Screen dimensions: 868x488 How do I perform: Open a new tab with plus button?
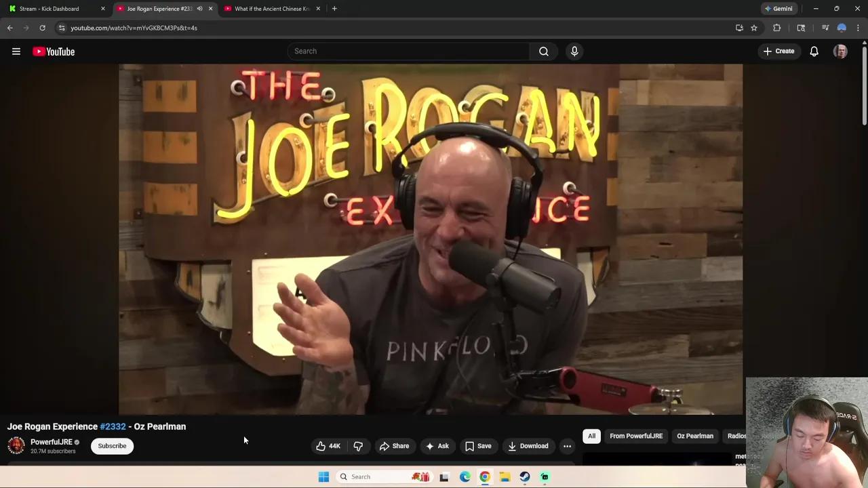334,9
